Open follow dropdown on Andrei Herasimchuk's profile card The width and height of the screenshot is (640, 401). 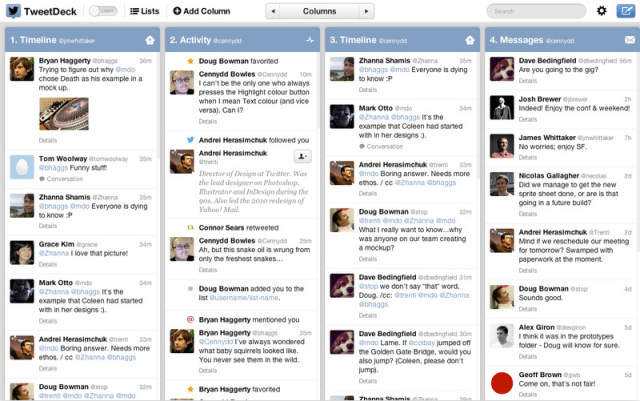click(302, 156)
